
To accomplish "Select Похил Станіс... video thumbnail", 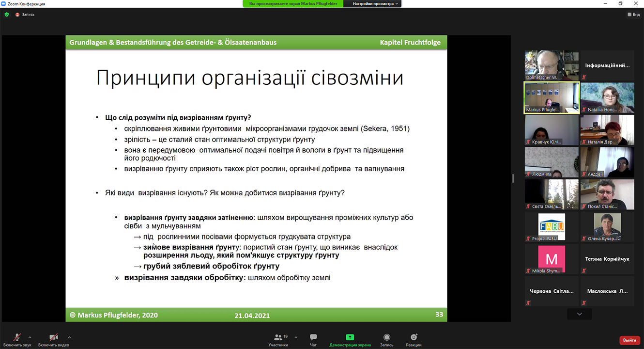I will [x=607, y=194].
